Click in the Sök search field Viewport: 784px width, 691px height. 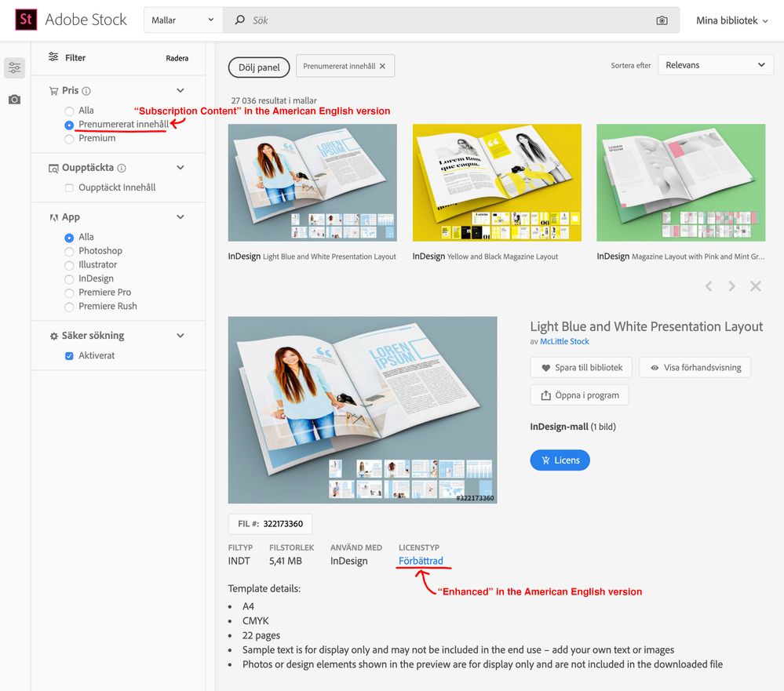pos(450,20)
